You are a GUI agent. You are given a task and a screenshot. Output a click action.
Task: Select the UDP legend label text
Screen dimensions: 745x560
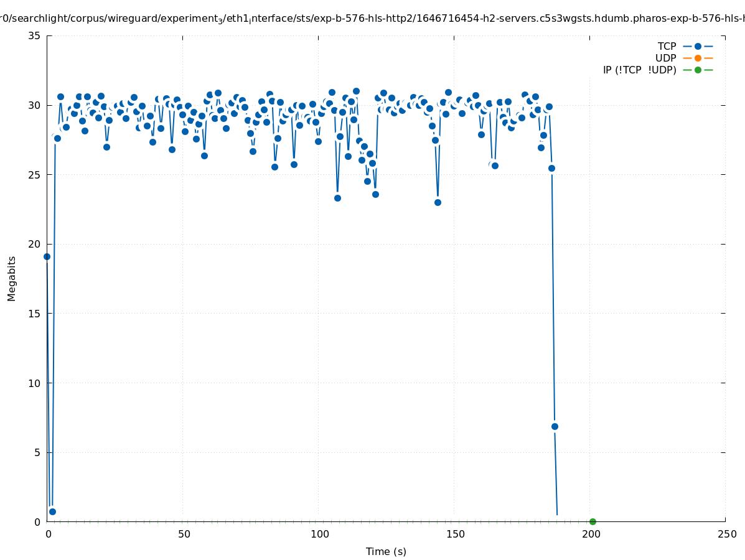pyautogui.click(x=665, y=58)
